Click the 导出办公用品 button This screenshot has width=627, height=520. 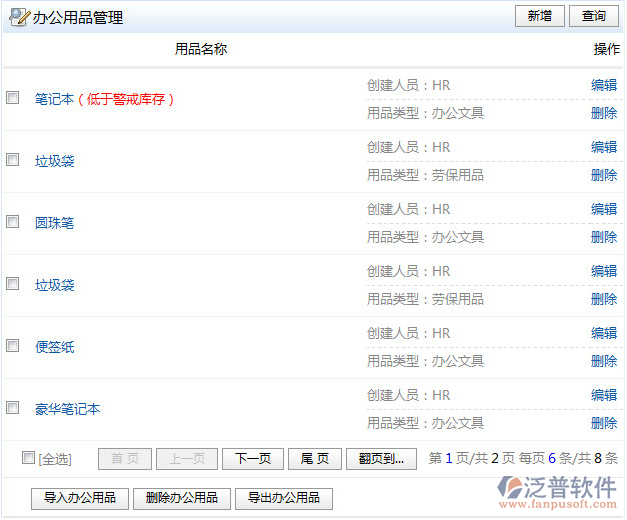pos(284,498)
